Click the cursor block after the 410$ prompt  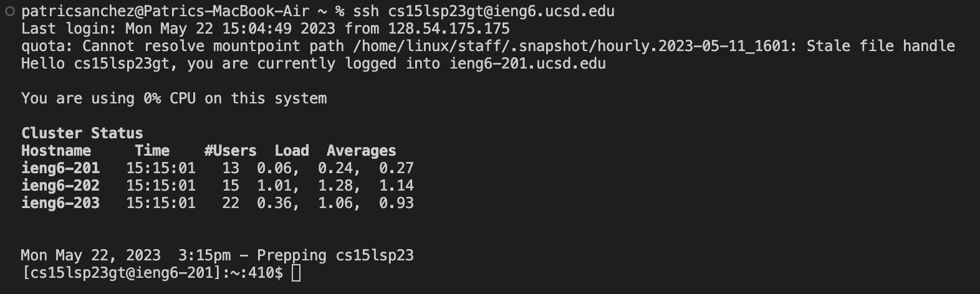tap(296, 273)
